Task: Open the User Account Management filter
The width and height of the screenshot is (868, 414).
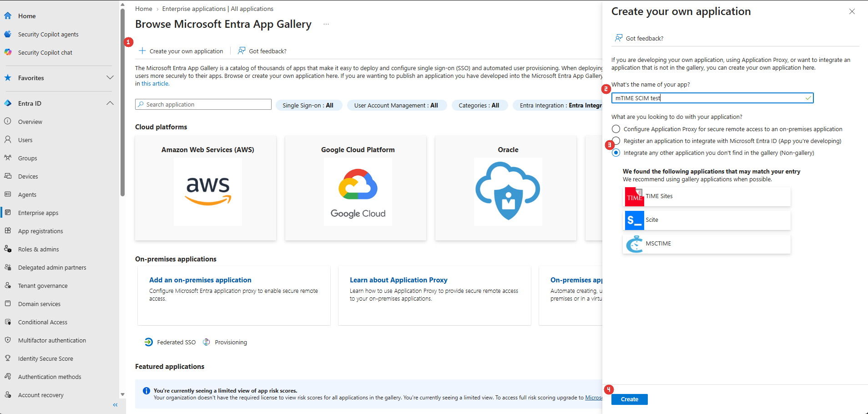Action: (397, 105)
